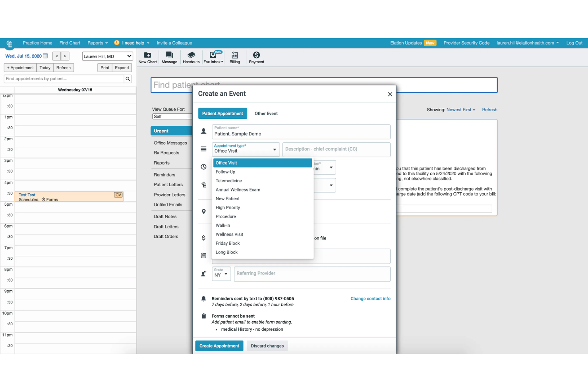
Task: Click Invite a Colleague link
Action: click(174, 43)
